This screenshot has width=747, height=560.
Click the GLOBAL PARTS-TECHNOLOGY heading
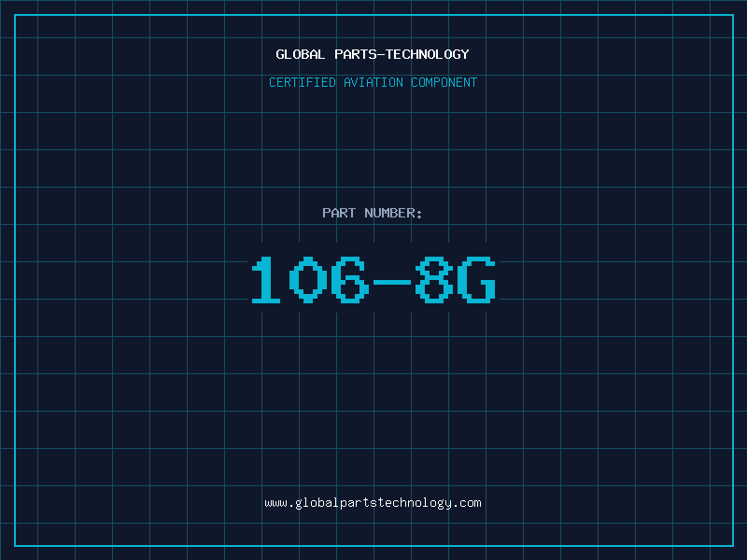(x=373, y=54)
